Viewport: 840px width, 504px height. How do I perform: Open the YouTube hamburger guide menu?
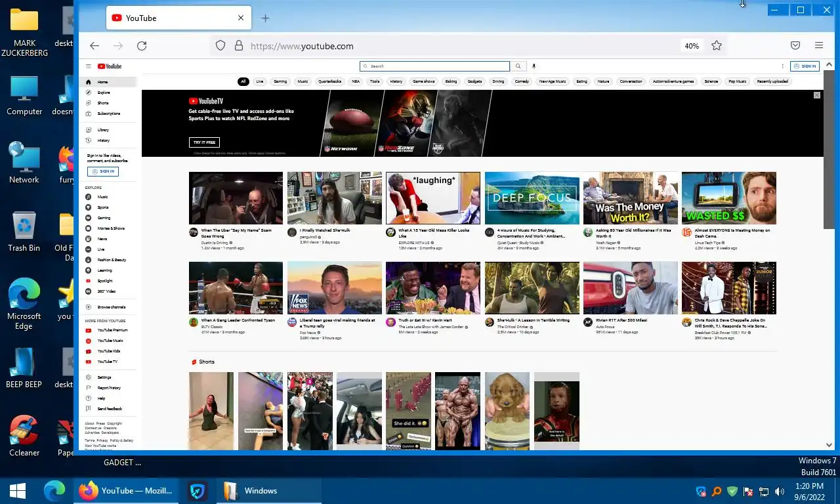coord(89,66)
